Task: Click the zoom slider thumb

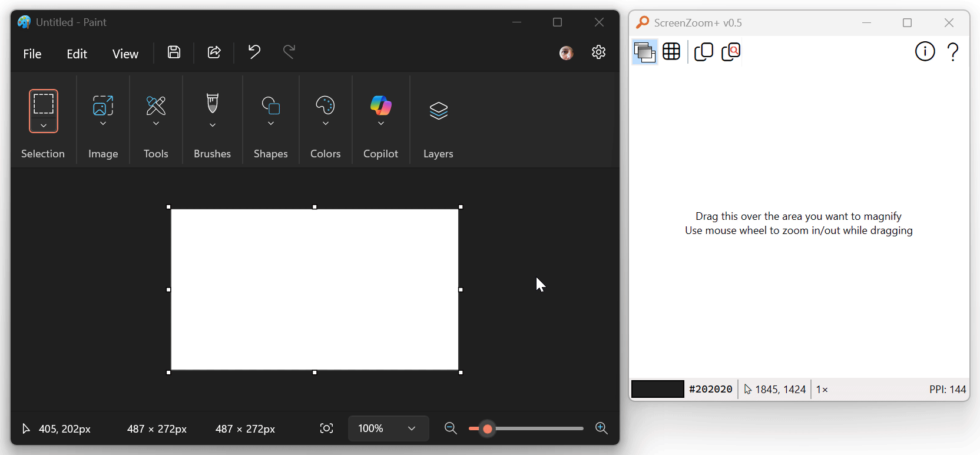Action: click(487, 428)
